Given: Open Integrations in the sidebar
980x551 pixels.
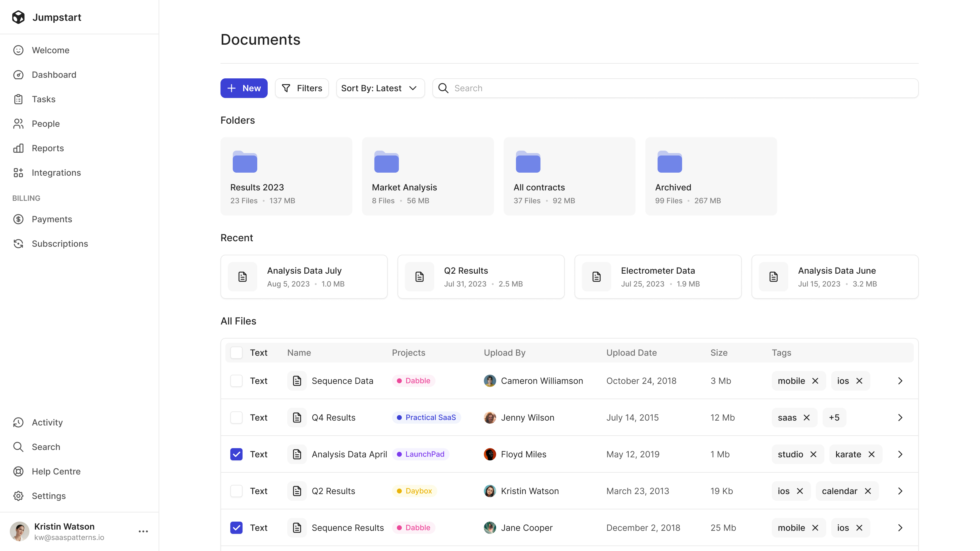Looking at the screenshot, I should point(56,173).
